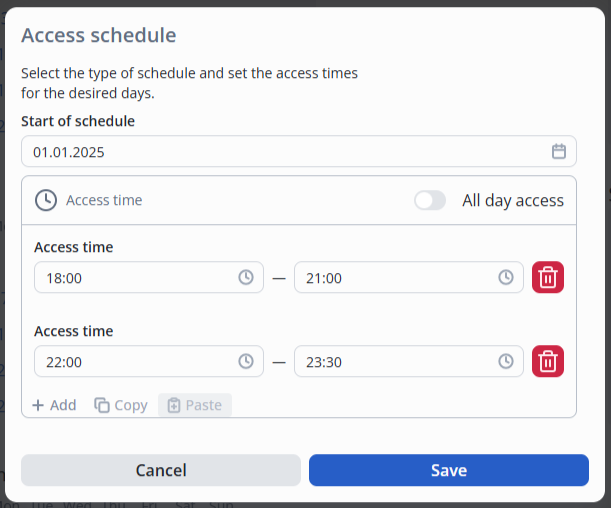Add a new access time slot

pos(54,405)
